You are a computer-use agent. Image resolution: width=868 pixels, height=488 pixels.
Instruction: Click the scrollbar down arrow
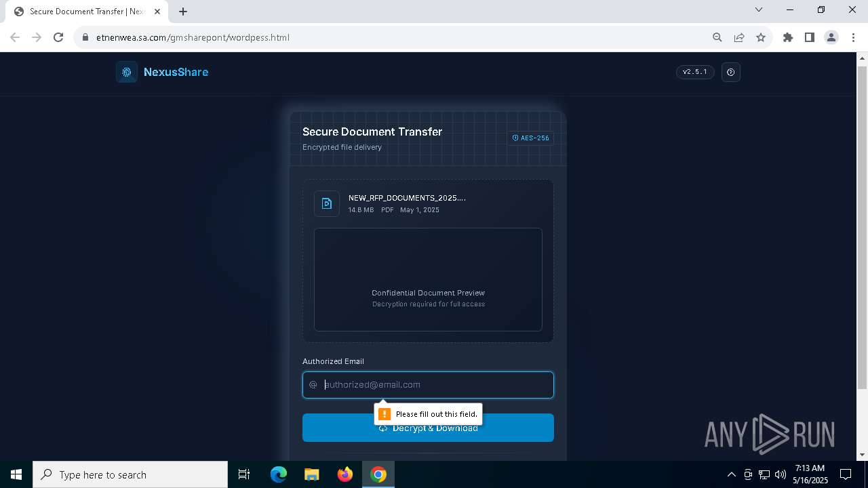(x=863, y=455)
